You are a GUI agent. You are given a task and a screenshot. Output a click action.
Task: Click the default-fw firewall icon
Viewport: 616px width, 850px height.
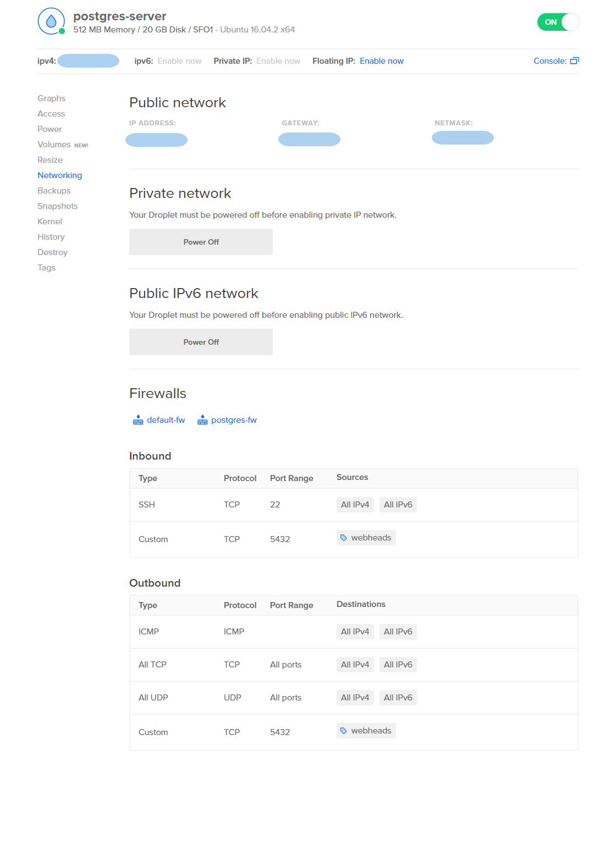click(138, 420)
